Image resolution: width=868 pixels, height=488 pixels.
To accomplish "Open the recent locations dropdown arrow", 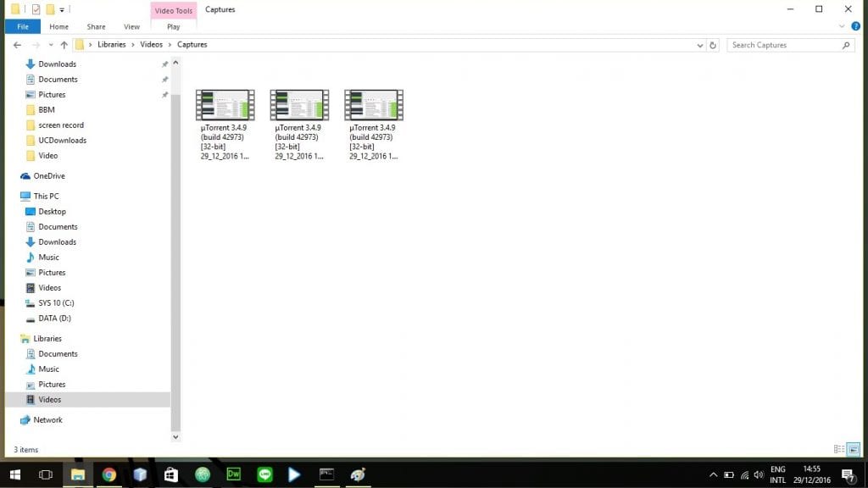I will tap(50, 45).
